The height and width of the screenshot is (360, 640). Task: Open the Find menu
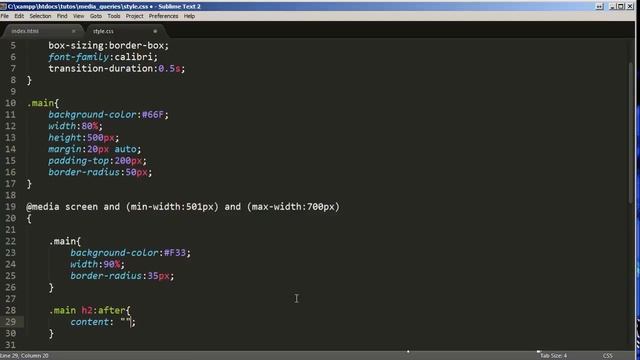62,16
